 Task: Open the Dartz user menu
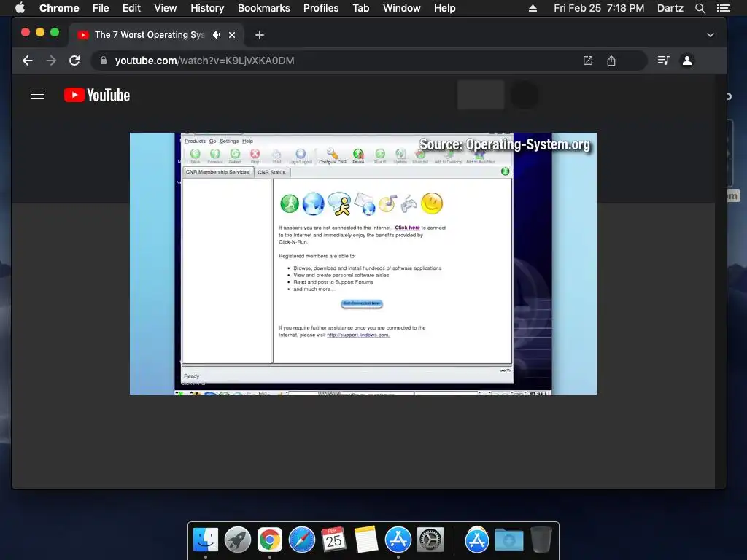point(670,8)
